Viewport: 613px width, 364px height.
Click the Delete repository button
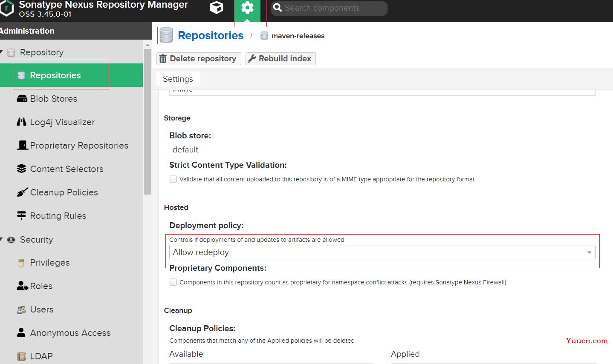tap(199, 59)
